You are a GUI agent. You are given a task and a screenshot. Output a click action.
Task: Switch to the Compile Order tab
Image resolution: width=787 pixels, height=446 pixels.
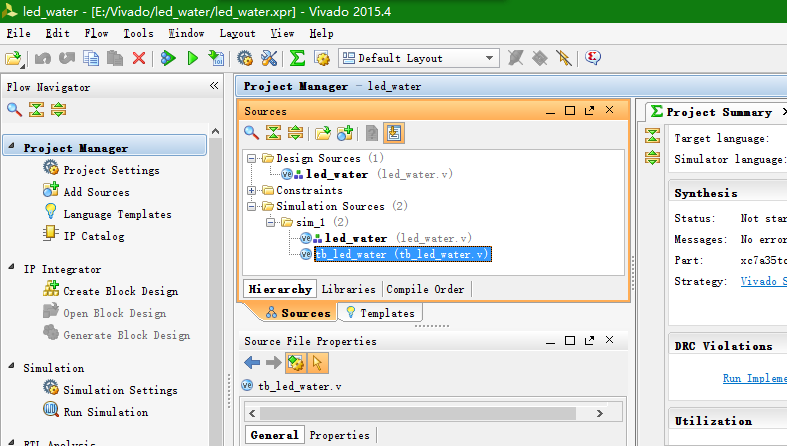[425, 289]
